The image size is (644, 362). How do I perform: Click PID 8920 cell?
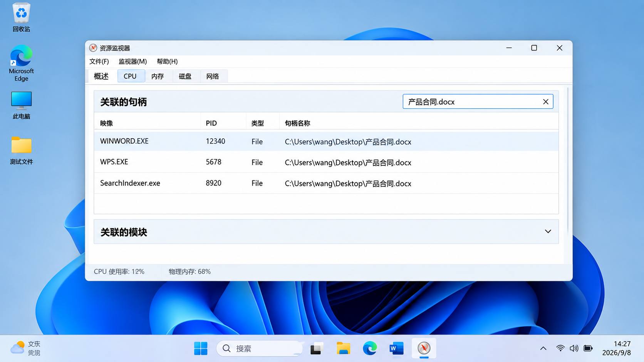pyautogui.click(x=213, y=183)
